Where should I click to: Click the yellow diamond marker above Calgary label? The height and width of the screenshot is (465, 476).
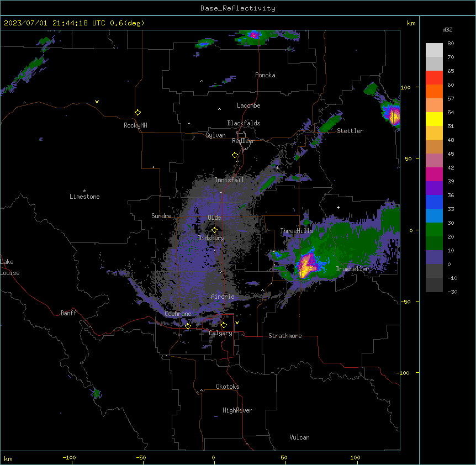(x=224, y=325)
